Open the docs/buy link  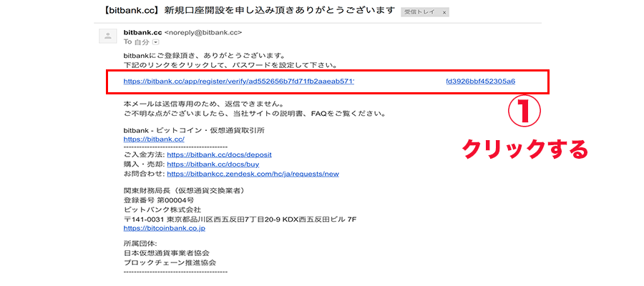click(213, 164)
